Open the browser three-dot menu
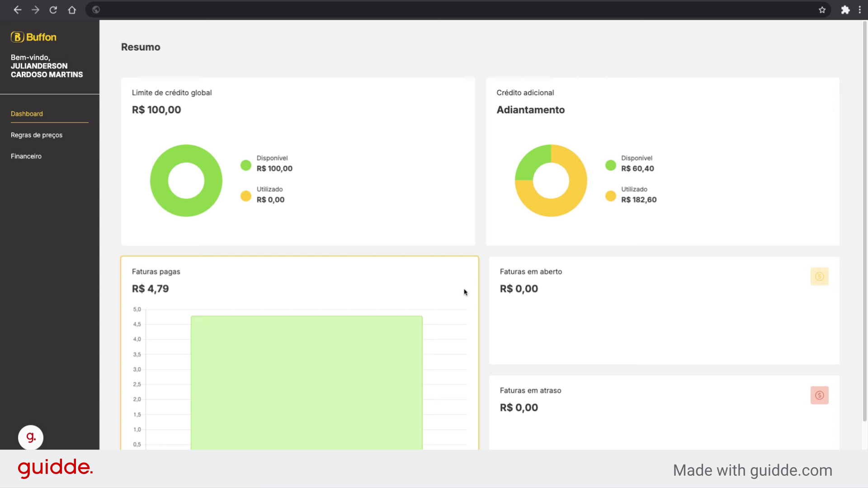The image size is (868, 488). (x=859, y=10)
